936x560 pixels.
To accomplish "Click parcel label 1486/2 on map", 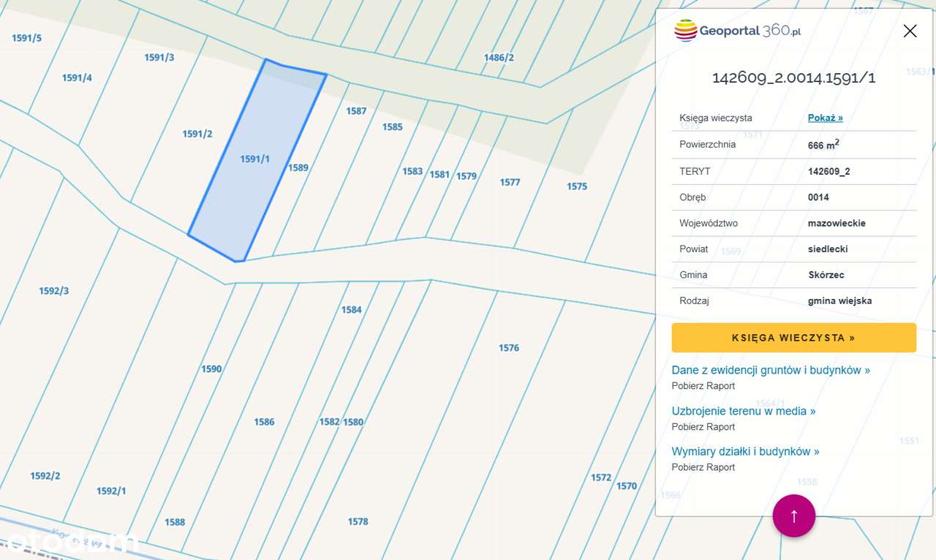I will [x=499, y=58].
